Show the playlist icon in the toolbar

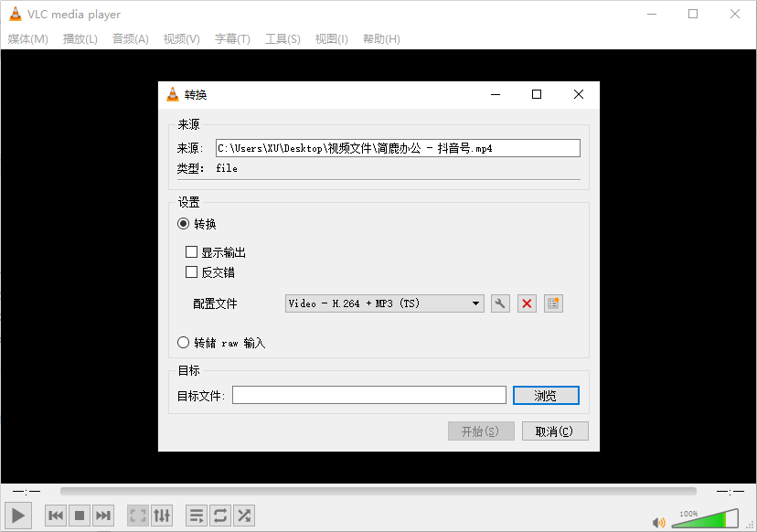[196, 515]
